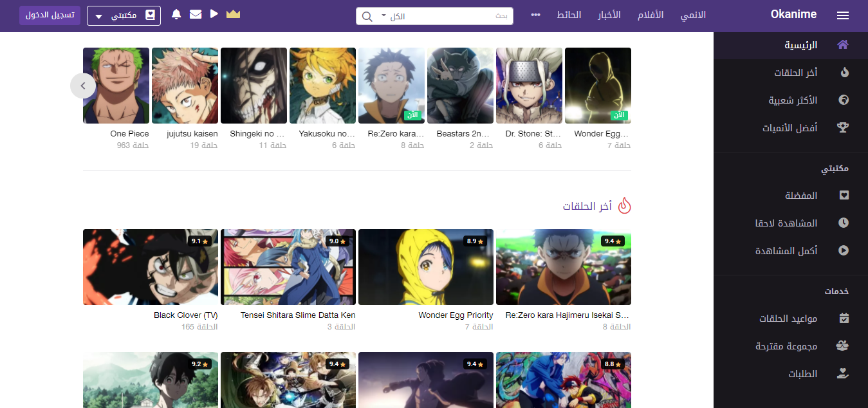This screenshot has width=868, height=408.
Task: Click the requests hand-heart icon in sidebar
Action: click(x=843, y=374)
